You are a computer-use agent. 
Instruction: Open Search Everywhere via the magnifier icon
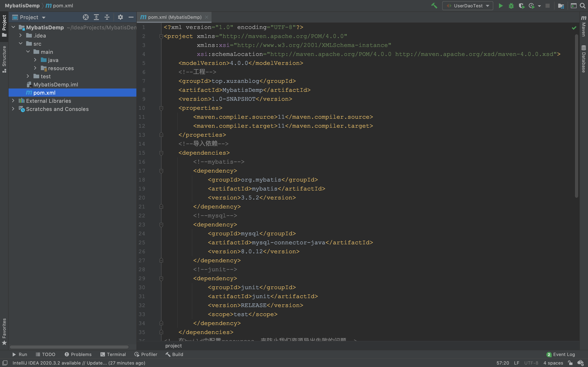(x=583, y=6)
